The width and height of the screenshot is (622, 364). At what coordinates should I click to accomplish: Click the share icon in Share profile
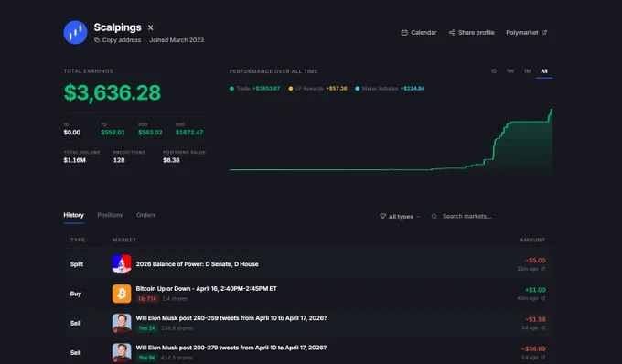[452, 33]
